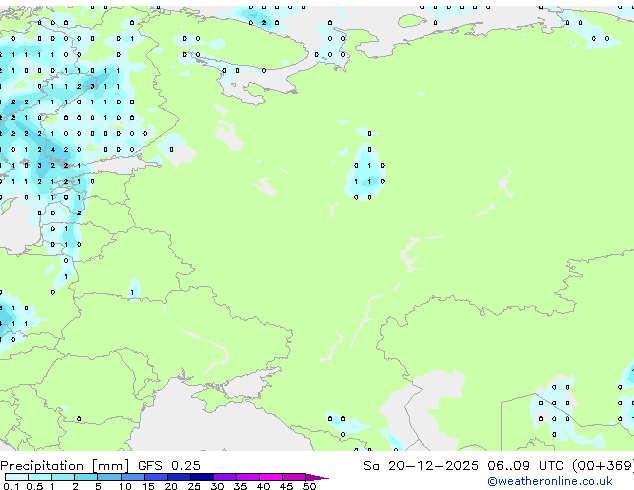Click the 'Precipitation [mm] GFS 0.25' title
The height and width of the screenshot is (490, 634).
(x=100, y=466)
